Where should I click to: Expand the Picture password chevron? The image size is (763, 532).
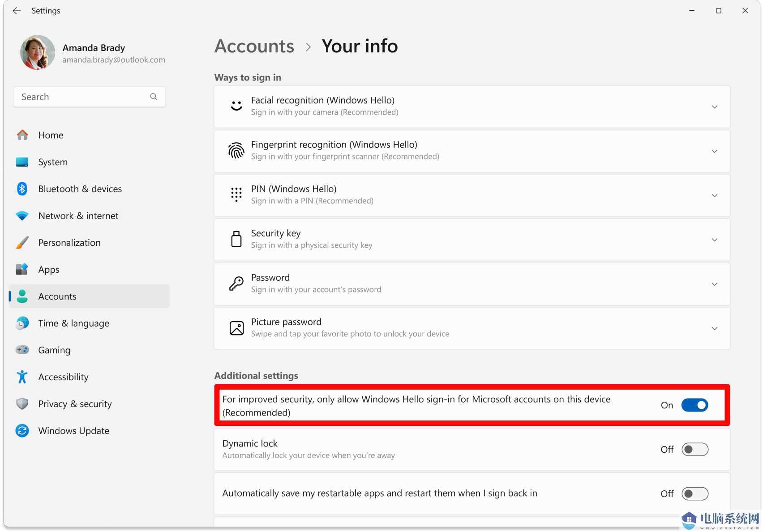715,328
